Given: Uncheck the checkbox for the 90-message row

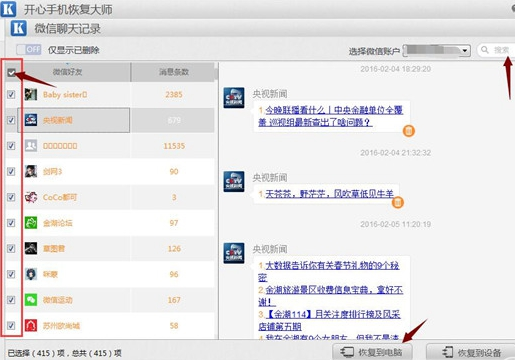Looking at the screenshot, I should 11,171.
